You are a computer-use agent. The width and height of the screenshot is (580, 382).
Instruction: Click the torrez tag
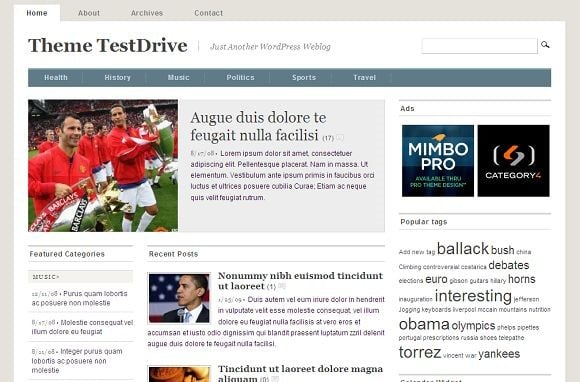(420, 352)
